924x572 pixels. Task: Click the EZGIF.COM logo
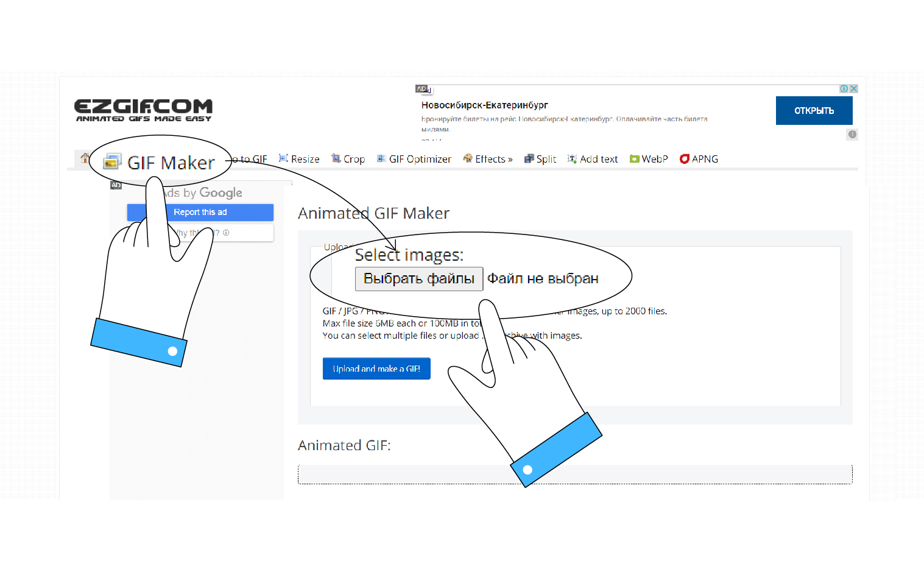143,110
